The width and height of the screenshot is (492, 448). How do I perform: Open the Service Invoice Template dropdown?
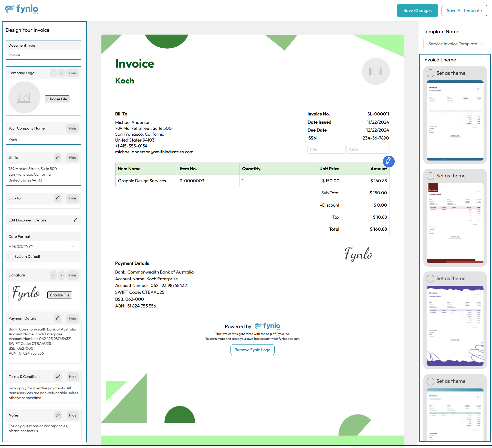pyautogui.click(x=455, y=44)
